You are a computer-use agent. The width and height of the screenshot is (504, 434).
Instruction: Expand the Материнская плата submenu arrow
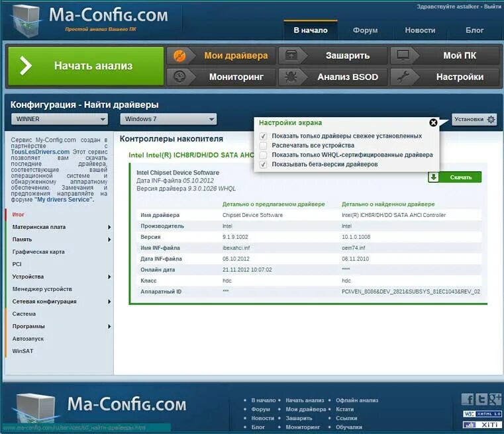(109, 228)
